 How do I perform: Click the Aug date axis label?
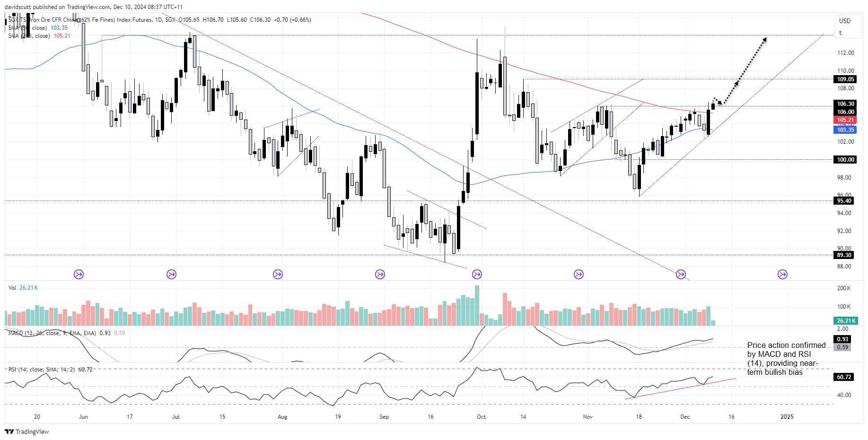pos(282,417)
